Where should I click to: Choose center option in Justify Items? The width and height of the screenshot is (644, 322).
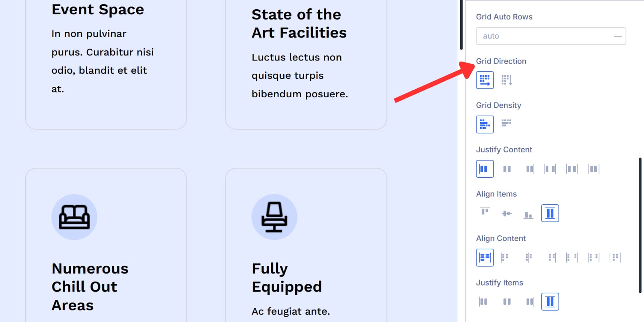507,301
